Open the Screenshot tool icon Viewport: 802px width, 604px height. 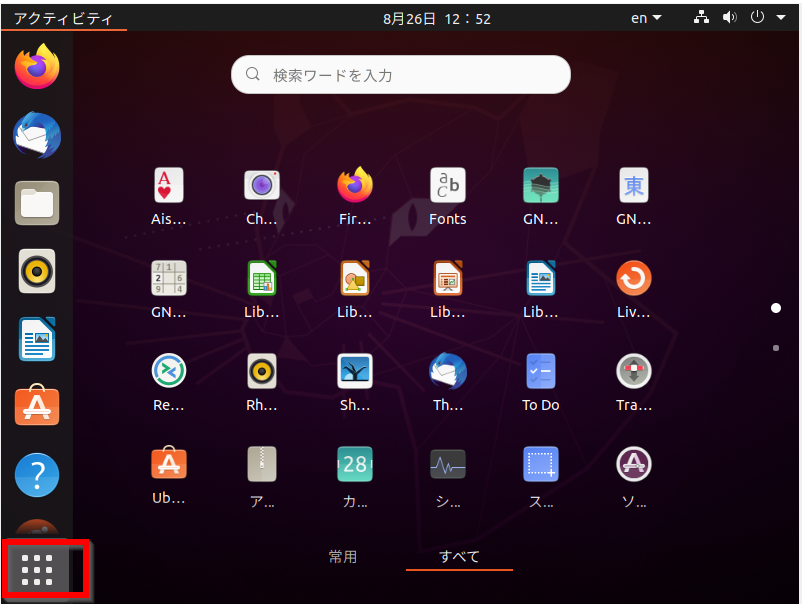pyautogui.click(x=541, y=475)
